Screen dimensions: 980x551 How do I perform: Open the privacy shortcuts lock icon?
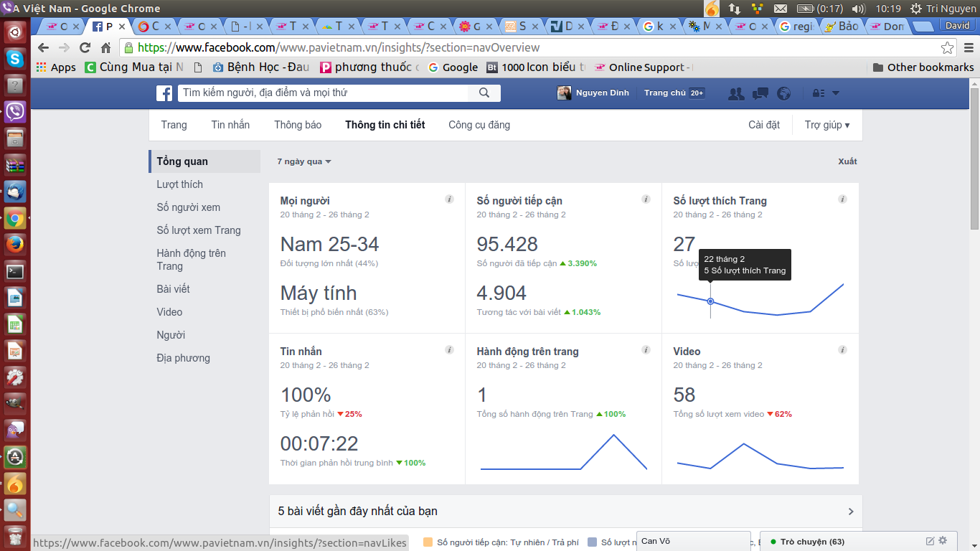pyautogui.click(x=819, y=93)
